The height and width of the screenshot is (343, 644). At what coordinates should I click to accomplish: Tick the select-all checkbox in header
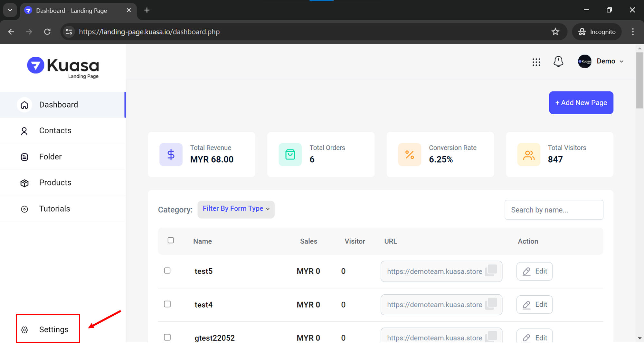[171, 240]
